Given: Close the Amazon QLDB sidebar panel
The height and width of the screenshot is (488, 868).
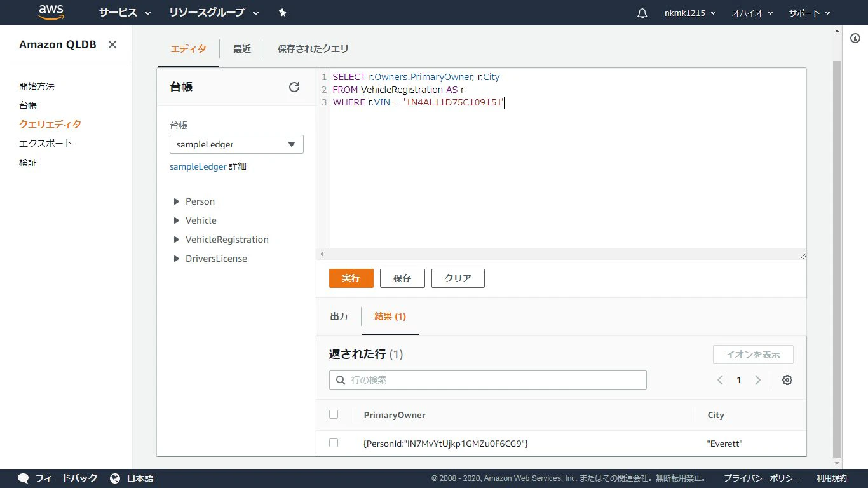Looking at the screenshot, I should tap(112, 44).
